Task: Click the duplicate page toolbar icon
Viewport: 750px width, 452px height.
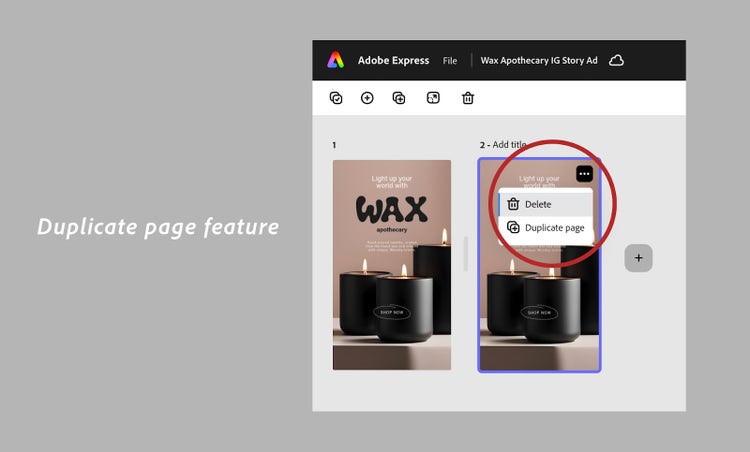Action: [x=399, y=98]
